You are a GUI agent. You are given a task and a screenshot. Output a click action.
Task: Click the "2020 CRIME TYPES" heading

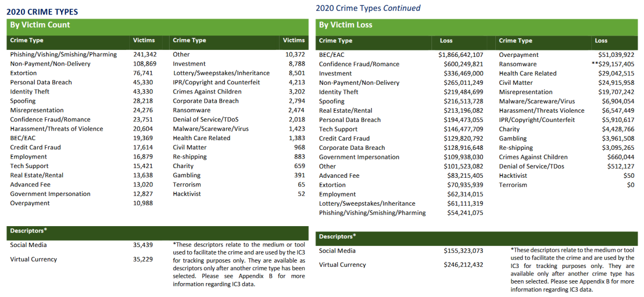tap(43, 11)
